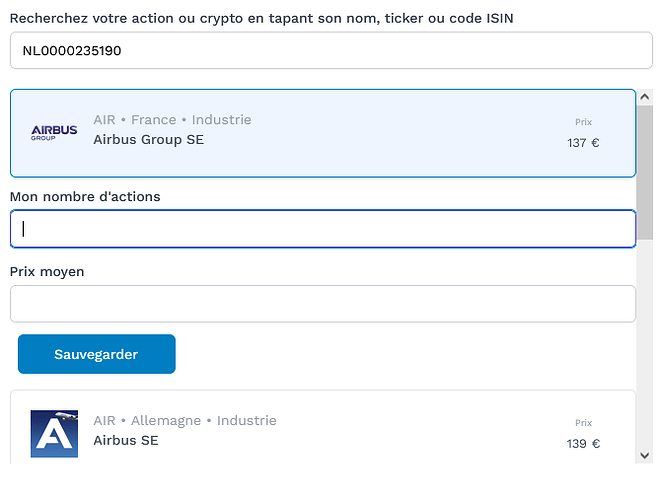Click the Airbus SE name text
Screen dimensions: 659x500
click(126, 440)
